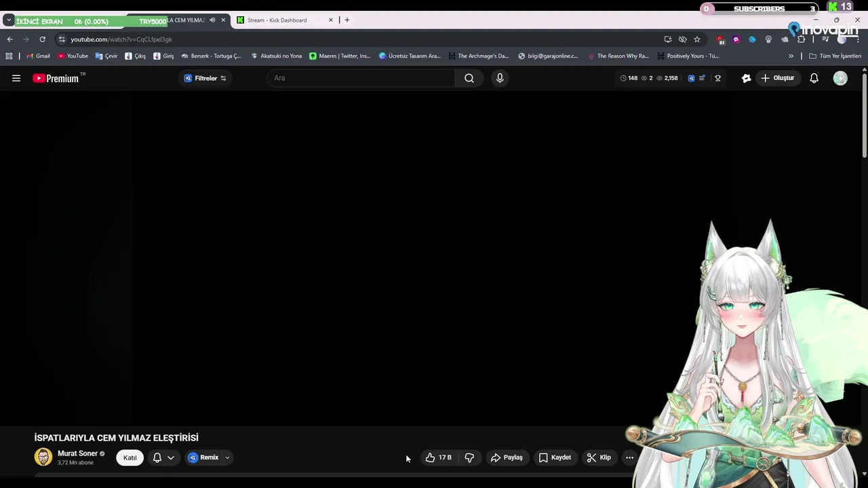The width and height of the screenshot is (868, 488).
Task: Click the Oluştur create button
Action: (777, 78)
